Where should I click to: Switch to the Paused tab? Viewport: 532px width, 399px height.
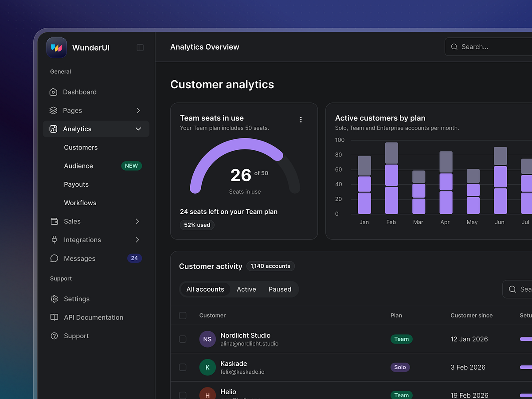(x=280, y=289)
